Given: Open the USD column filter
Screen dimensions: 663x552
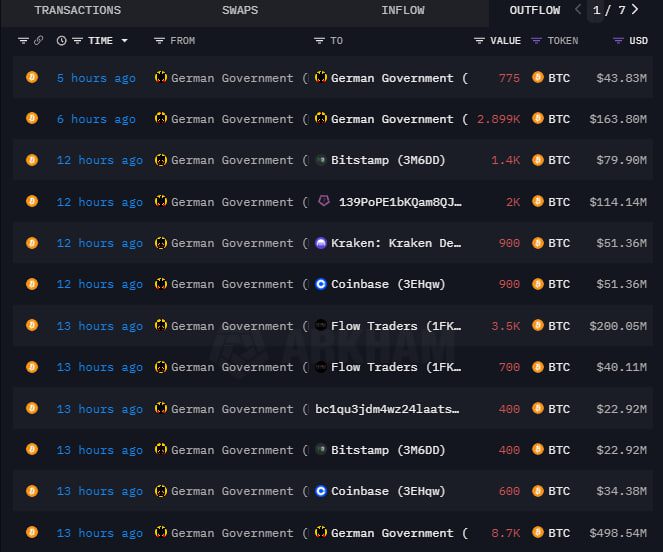Looking at the screenshot, I should [618, 41].
